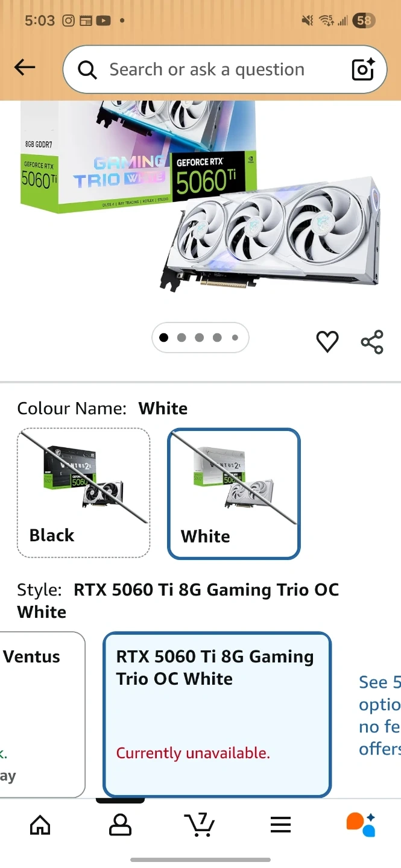Go to Home tab icon
The height and width of the screenshot is (868, 401).
point(40,825)
